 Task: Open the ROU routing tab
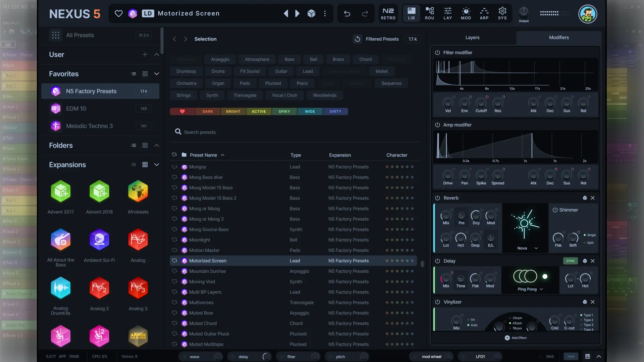[429, 14]
